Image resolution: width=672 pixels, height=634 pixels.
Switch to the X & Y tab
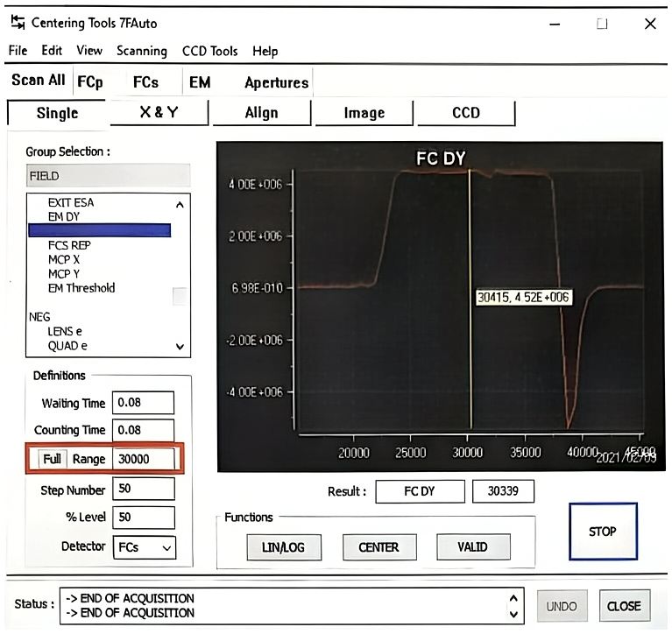(159, 113)
